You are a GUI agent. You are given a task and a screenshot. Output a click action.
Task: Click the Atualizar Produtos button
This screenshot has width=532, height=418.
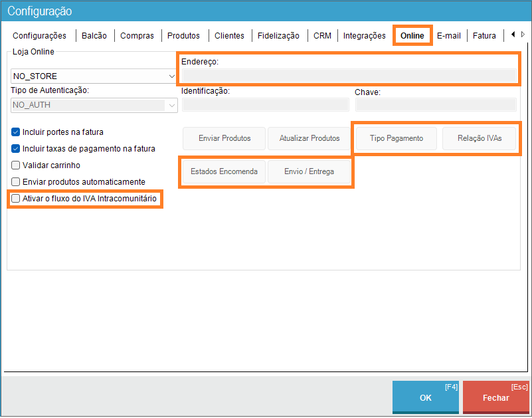[309, 138]
